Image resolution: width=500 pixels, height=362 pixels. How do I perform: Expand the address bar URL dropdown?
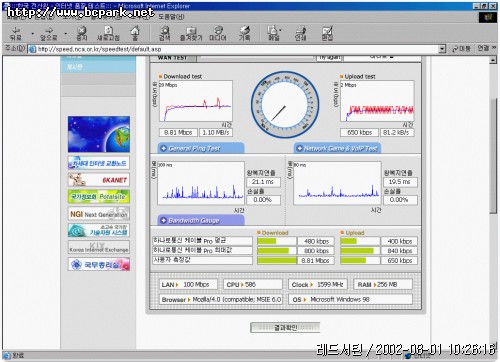(442, 49)
